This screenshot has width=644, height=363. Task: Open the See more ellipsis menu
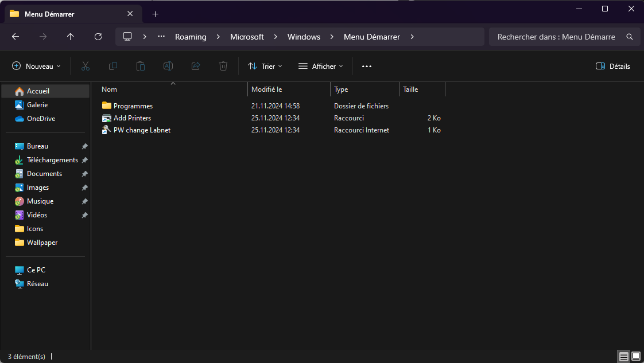tap(367, 67)
